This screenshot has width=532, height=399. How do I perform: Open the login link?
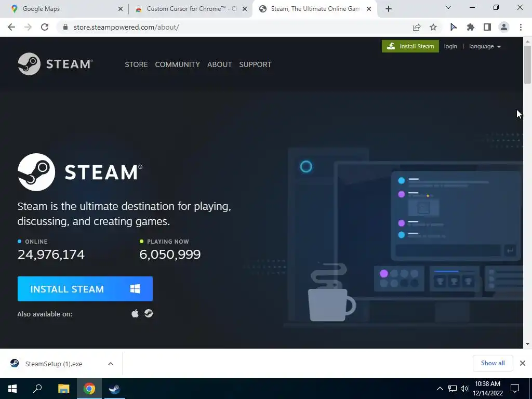(450, 46)
